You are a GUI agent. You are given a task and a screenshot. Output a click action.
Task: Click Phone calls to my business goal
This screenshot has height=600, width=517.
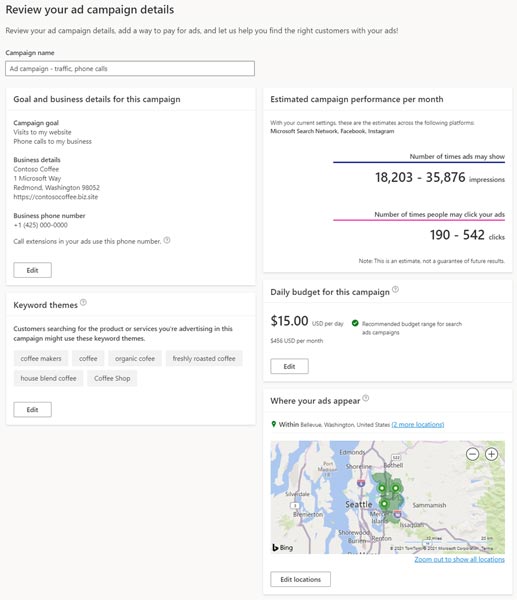[x=52, y=141]
